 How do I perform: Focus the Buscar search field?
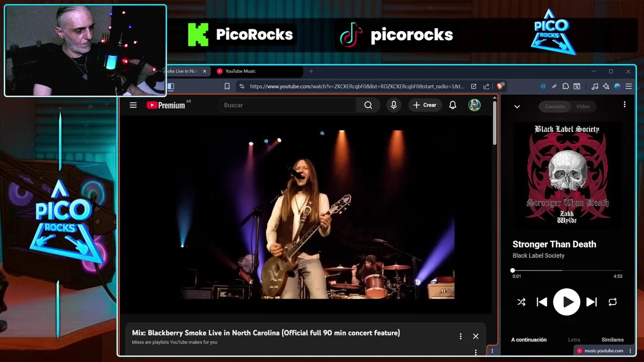coord(287,105)
